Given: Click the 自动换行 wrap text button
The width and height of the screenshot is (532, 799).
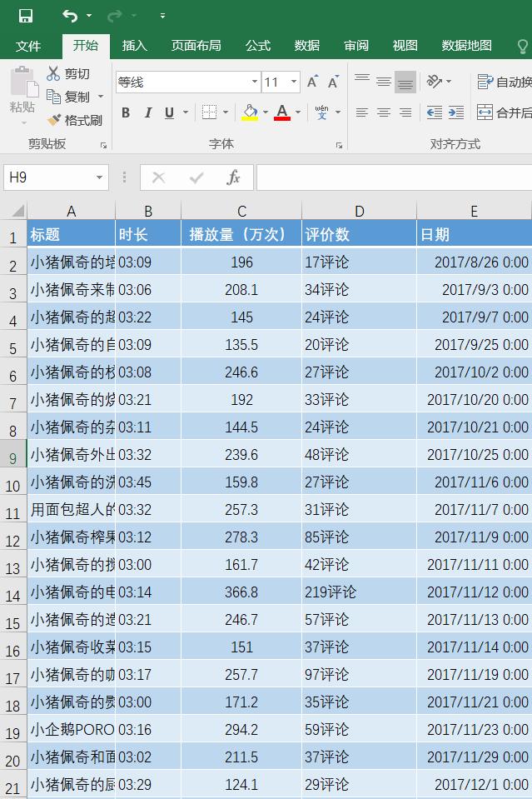Looking at the screenshot, I should point(505,82).
